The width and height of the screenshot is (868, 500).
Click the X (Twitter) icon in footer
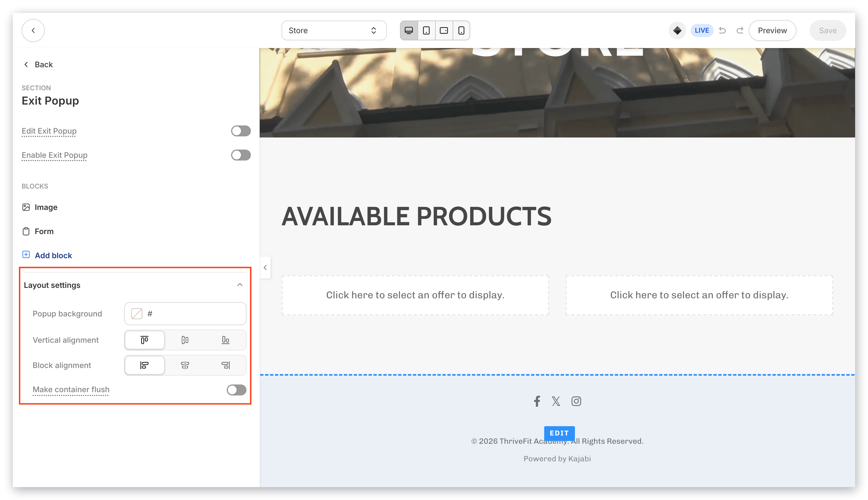click(x=556, y=401)
